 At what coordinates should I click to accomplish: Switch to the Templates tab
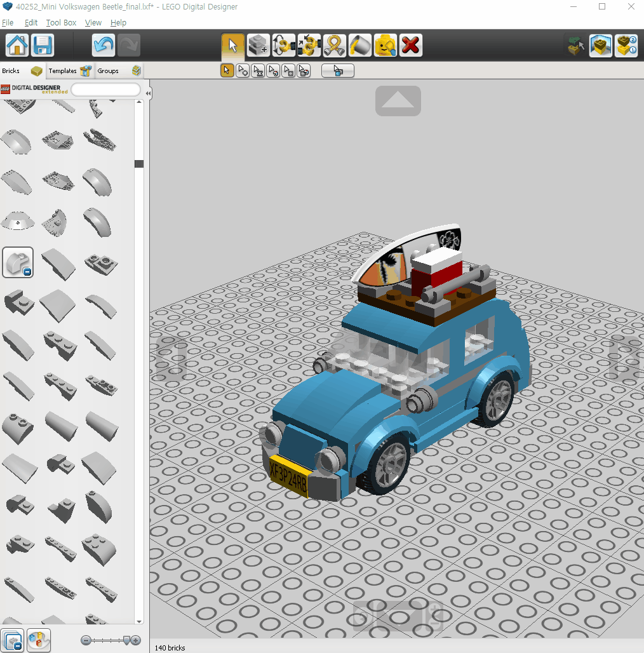click(x=62, y=71)
